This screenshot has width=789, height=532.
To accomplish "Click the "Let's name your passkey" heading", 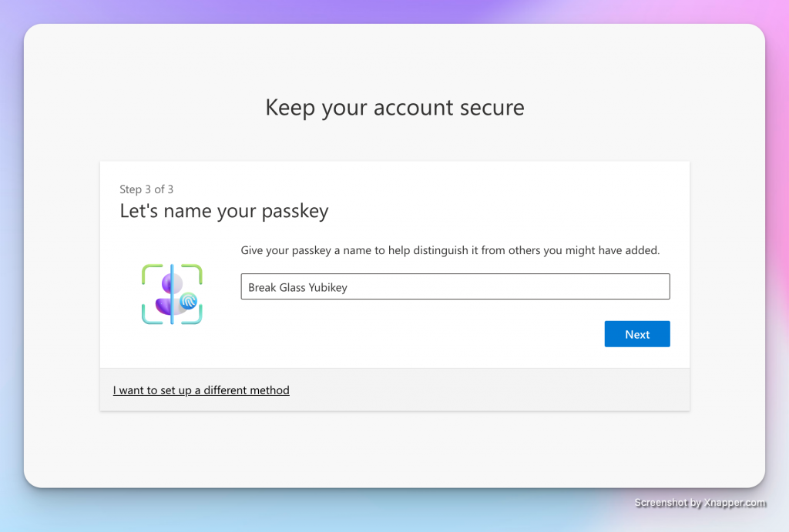I will pos(224,211).
